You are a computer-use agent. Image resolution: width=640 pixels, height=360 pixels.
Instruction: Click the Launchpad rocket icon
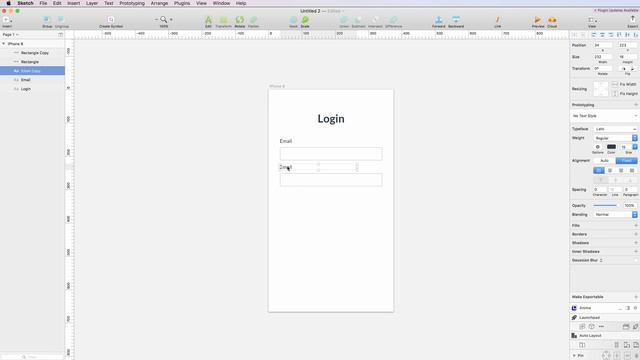pos(574,317)
